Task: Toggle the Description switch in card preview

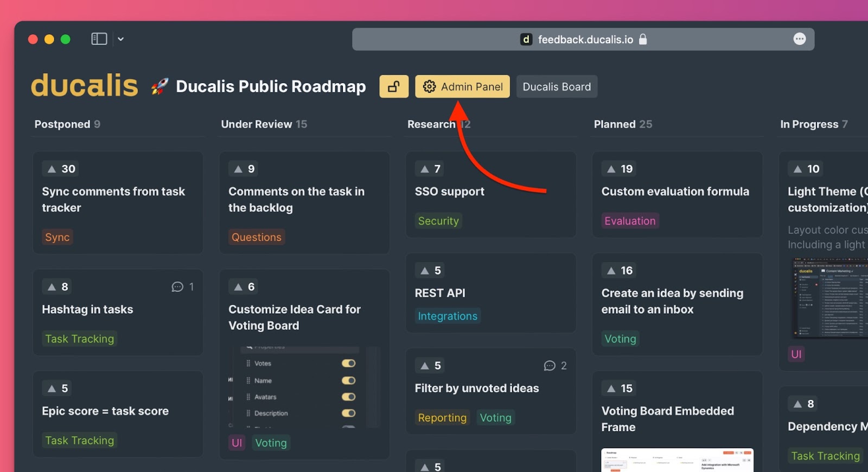Action: pos(348,413)
